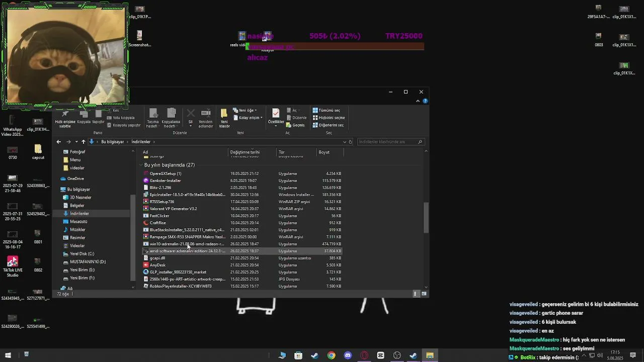Select 'OperaGXSetup (1)' file
This screenshot has width=644, height=362.
click(x=242, y=173)
